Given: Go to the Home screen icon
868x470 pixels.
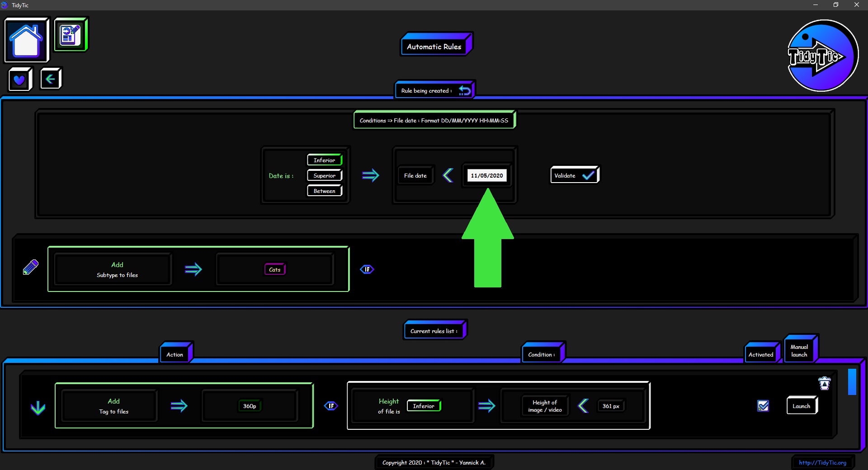Looking at the screenshot, I should 27,40.
